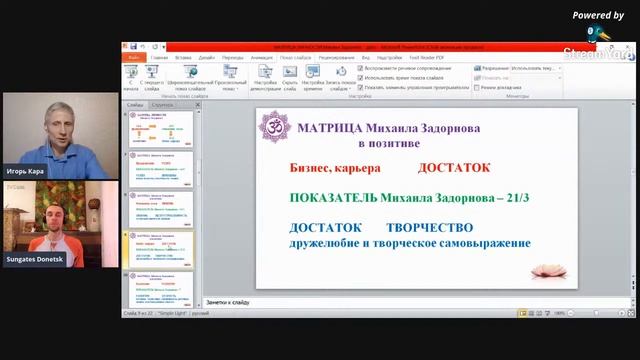Switch to Insert (Вставка) ribbon tab

pyautogui.click(x=183, y=58)
